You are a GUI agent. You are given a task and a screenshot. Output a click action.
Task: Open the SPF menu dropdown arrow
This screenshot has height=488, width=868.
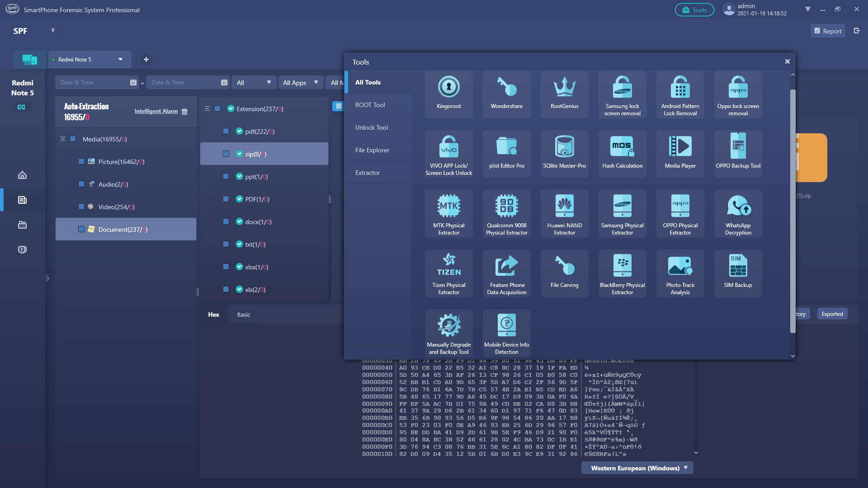point(53,30)
